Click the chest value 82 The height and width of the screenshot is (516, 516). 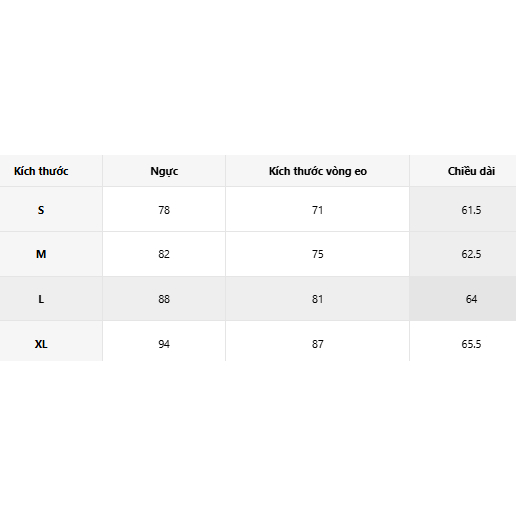point(164,254)
